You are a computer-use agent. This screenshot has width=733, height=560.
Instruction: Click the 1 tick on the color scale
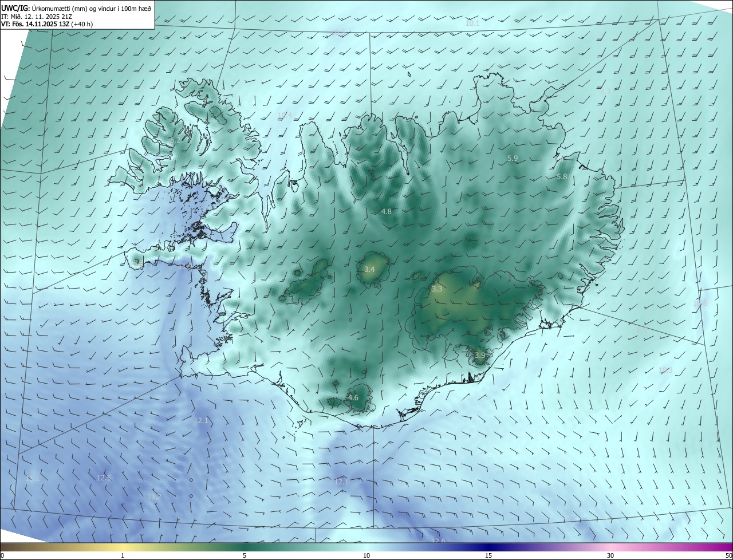click(x=123, y=555)
